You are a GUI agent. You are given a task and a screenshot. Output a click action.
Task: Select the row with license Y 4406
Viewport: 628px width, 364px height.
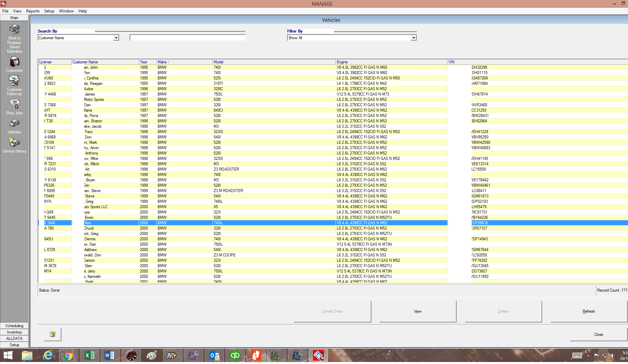click(333, 94)
